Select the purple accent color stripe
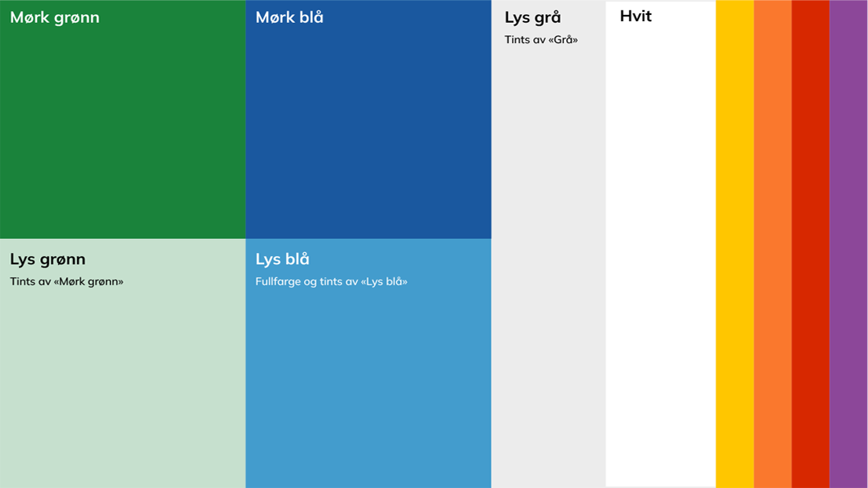This screenshot has height=488, width=868. [848, 244]
